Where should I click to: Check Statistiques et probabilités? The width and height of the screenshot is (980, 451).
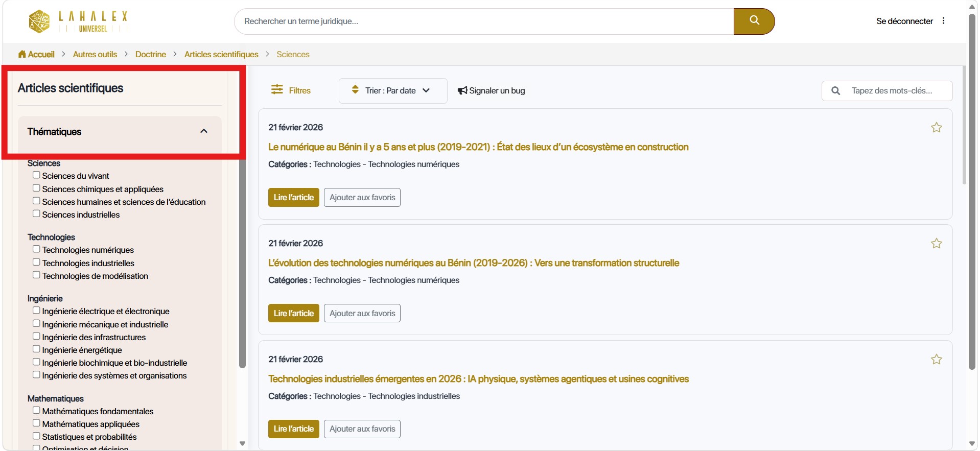pyautogui.click(x=36, y=436)
